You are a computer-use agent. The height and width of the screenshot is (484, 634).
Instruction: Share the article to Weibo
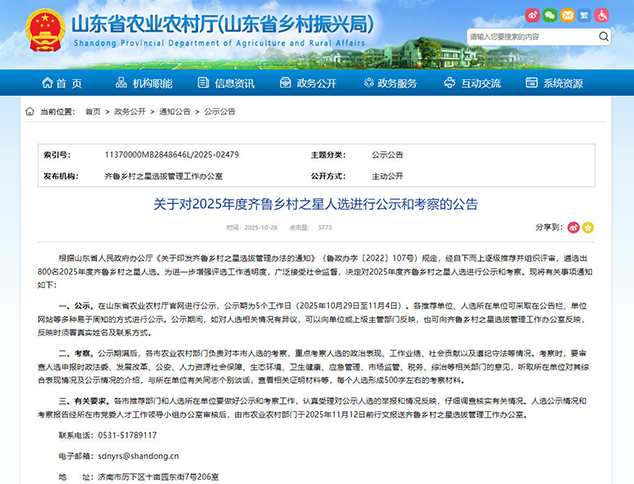[575, 228]
